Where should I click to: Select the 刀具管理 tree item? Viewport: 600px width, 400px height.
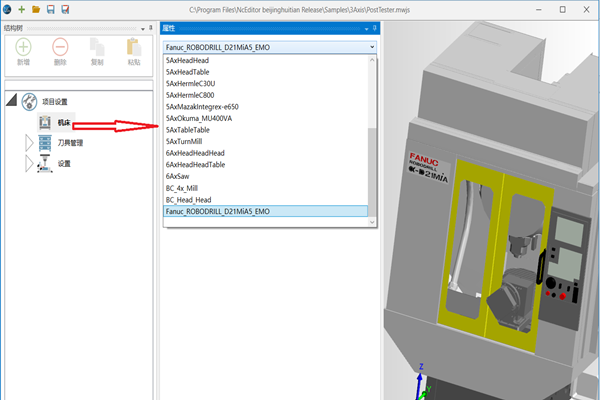(70, 143)
